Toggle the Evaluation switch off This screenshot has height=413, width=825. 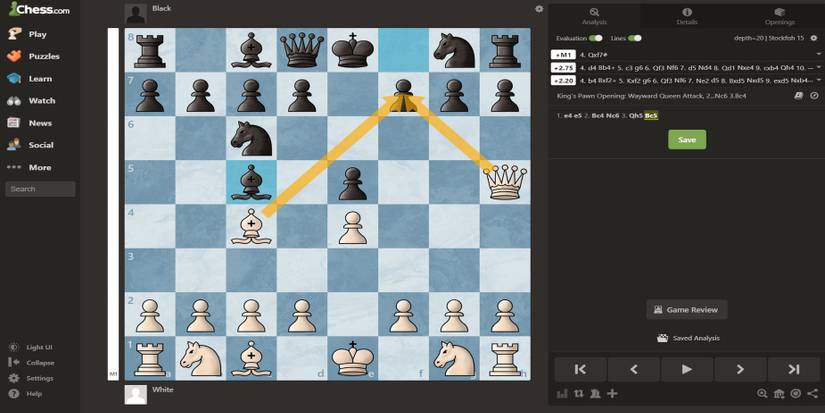pos(596,38)
